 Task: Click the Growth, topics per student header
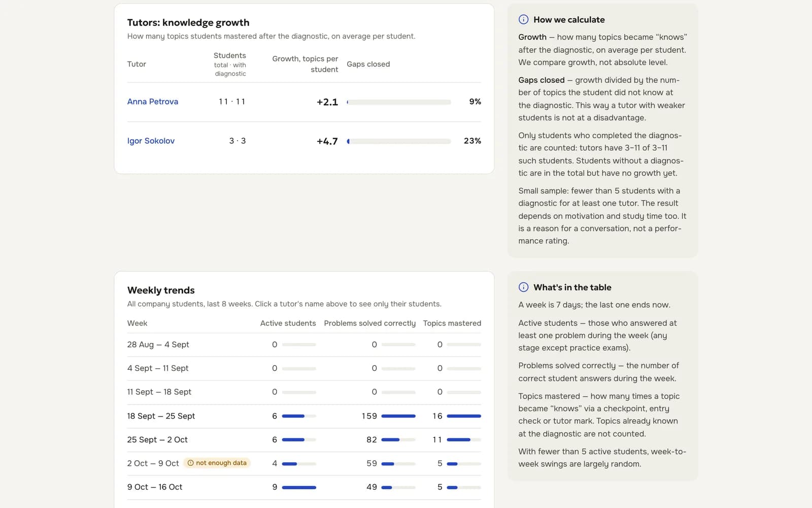tap(305, 64)
